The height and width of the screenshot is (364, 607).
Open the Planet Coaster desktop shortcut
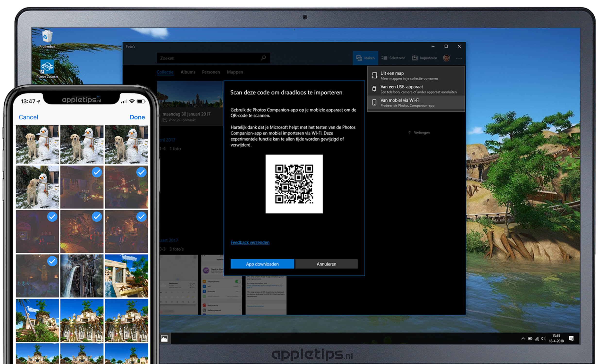[47, 69]
